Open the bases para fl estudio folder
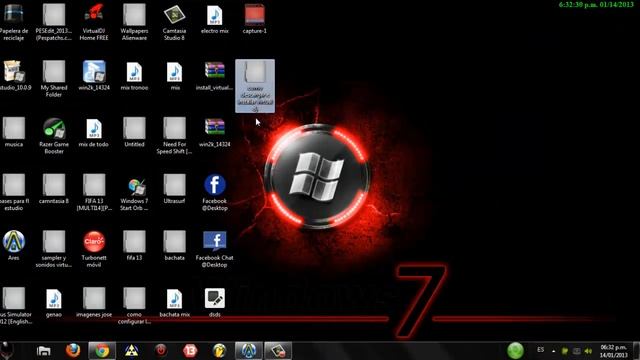Image resolution: width=640 pixels, height=360 pixels. click(x=14, y=192)
